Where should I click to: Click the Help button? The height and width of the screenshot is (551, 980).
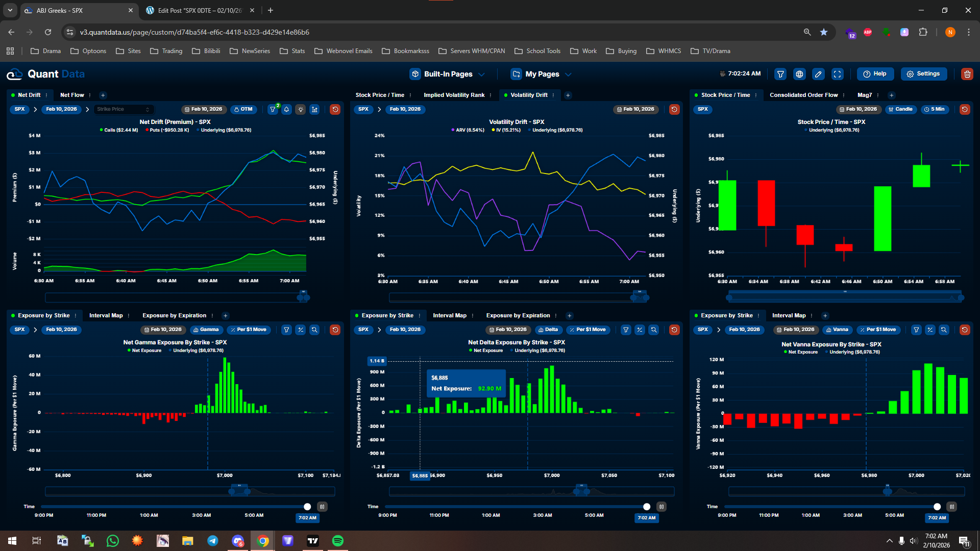point(875,73)
